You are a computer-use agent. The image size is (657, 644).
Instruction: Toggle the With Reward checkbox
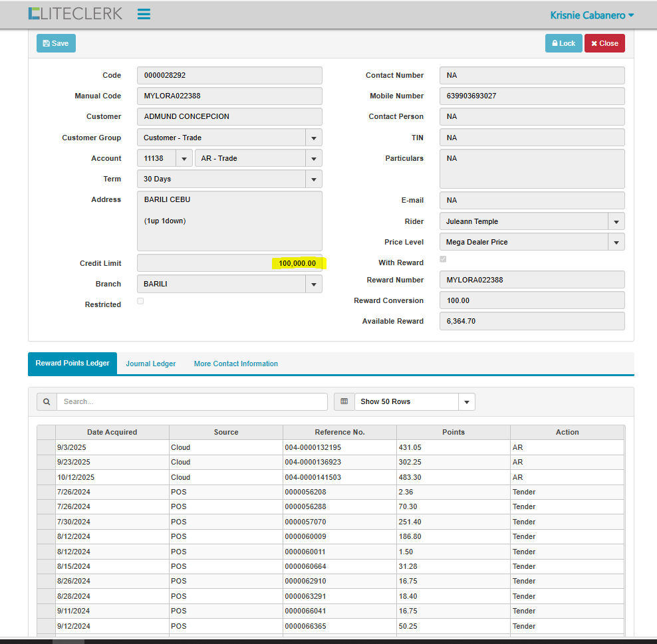tap(443, 259)
